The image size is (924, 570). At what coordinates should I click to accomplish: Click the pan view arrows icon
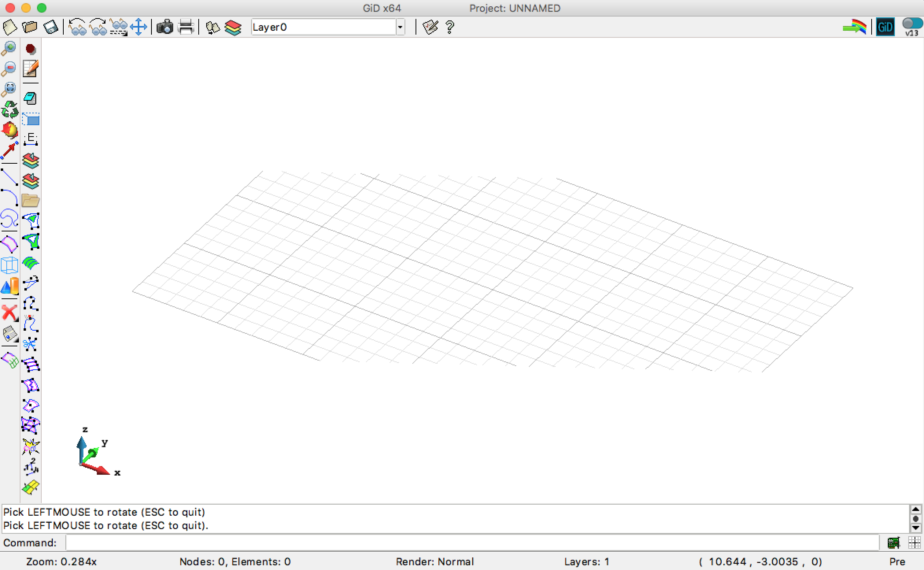[x=139, y=27]
